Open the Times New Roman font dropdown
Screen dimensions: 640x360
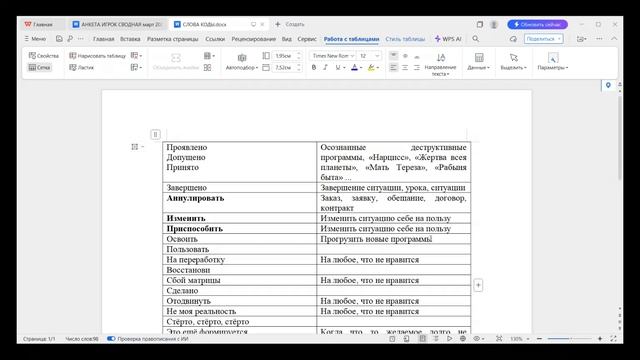pos(332,56)
